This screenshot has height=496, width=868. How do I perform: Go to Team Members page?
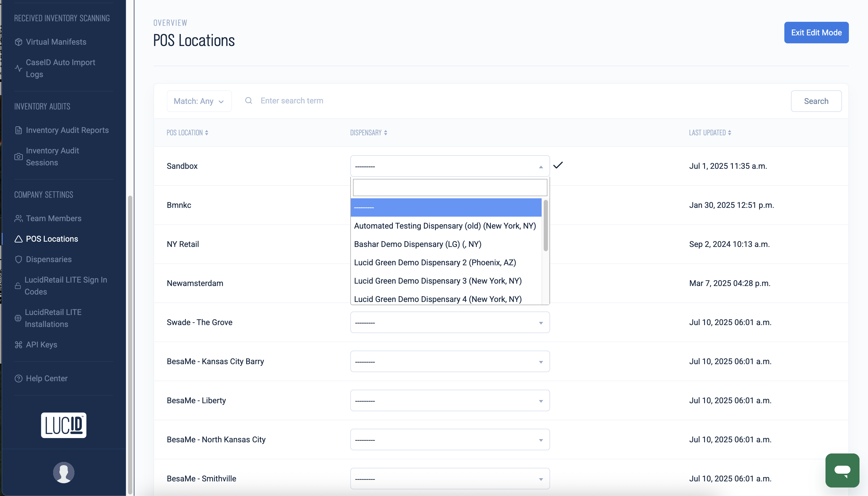pos(53,218)
